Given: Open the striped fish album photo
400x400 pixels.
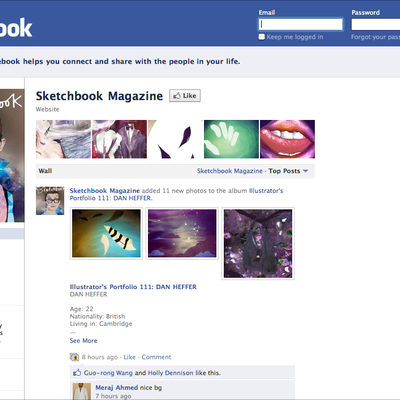Looking at the screenshot, I should [106, 233].
